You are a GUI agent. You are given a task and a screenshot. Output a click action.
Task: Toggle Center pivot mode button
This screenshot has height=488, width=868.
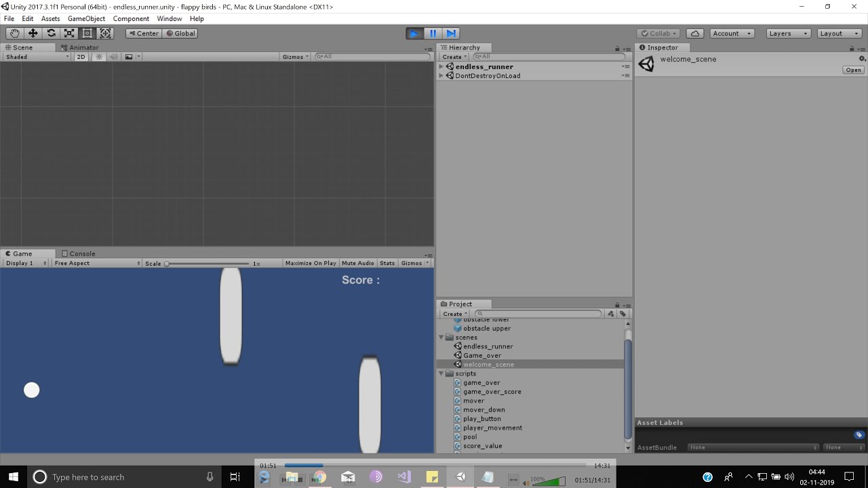coord(143,33)
